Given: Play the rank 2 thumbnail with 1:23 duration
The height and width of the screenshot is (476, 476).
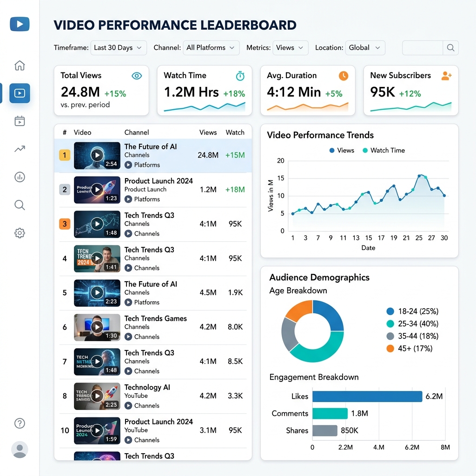Looking at the screenshot, I should coord(97,190).
